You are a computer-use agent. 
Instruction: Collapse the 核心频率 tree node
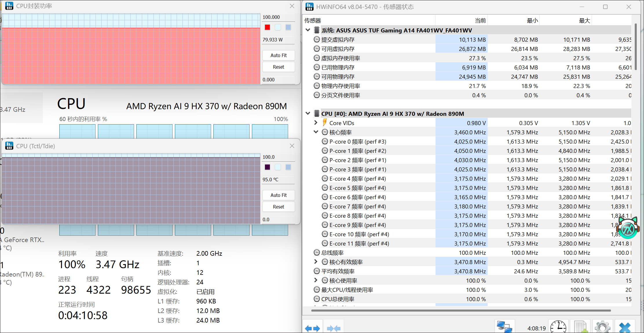(316, 132)
